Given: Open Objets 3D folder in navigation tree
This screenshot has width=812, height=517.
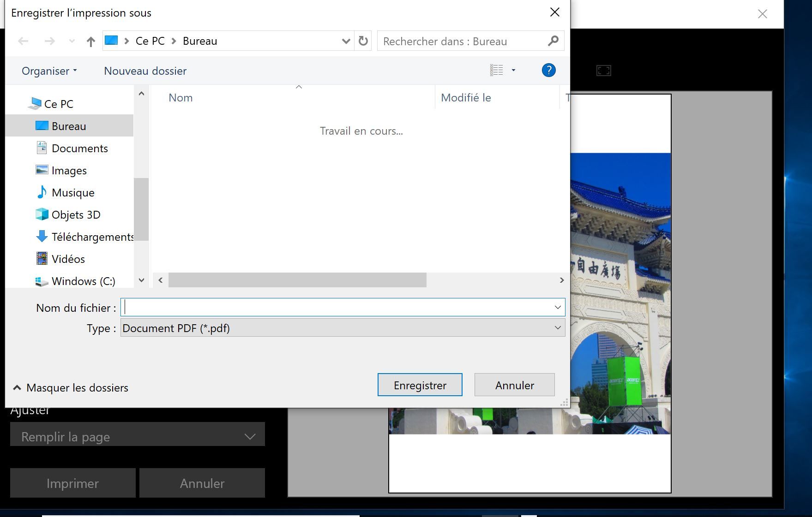Looking at the screenshot, I should pos(76,214).
